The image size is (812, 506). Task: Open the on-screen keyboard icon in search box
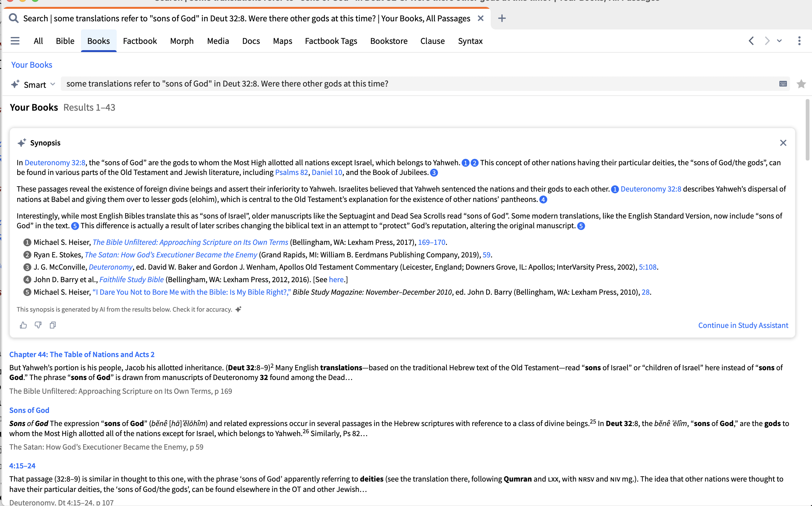(783, 84)
